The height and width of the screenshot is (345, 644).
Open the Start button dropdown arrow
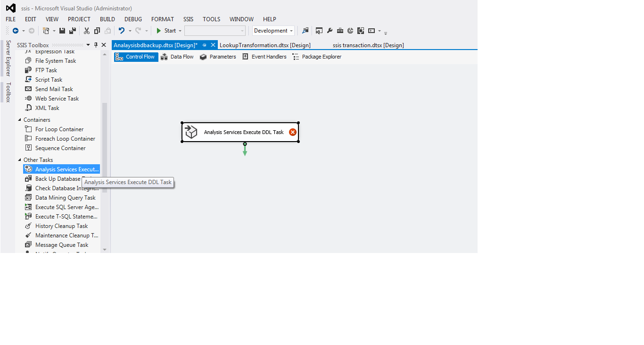pyautogui.click(x=180, y=31)
